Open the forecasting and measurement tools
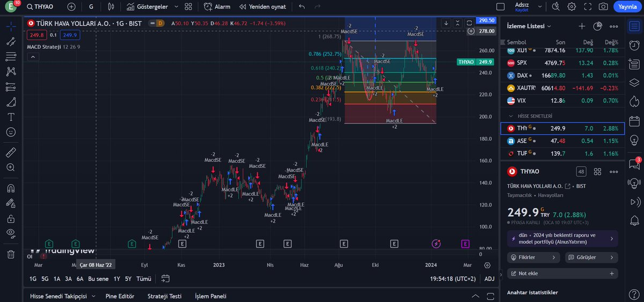This screenshot has width=644, height=302. [11, 87]
